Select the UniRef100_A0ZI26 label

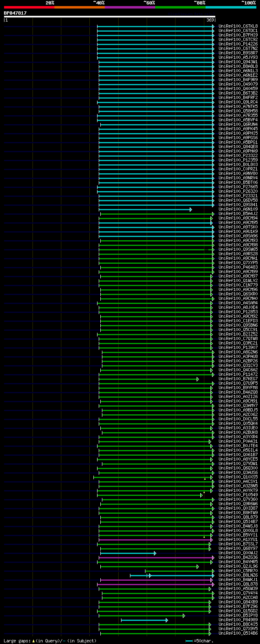click(238, 397)
